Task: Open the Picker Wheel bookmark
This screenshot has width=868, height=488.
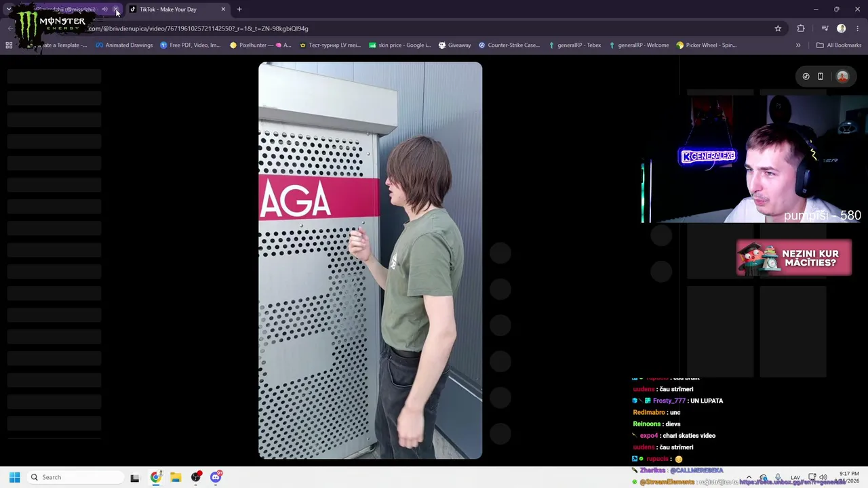Action: click(706, 45)
